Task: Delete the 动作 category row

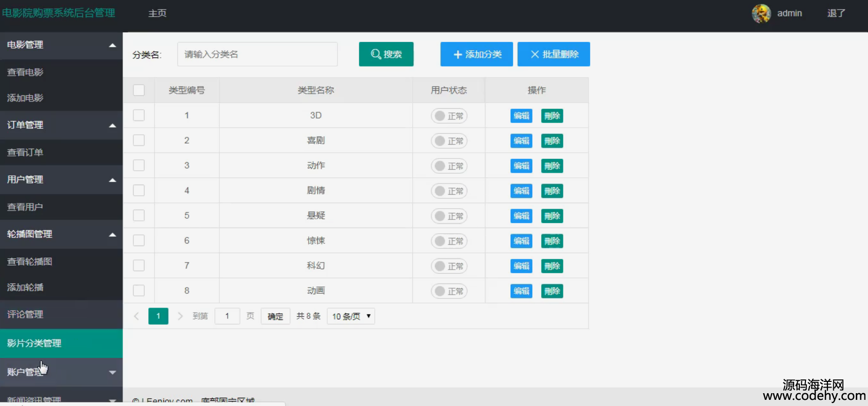Action: pos(552,166)
